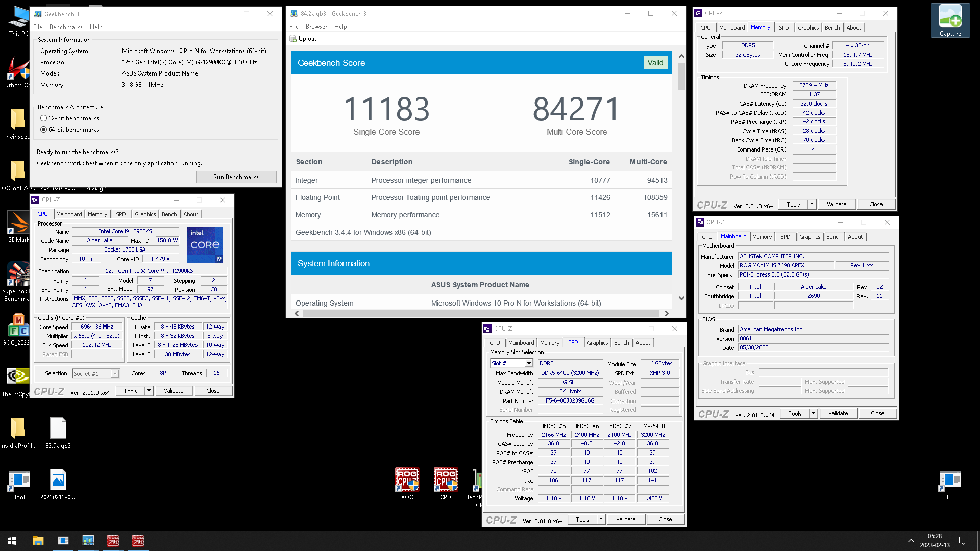Switch to Geekbench taskbar icon
The height and width of the screenshot is (551, 980).
pyautogui.click(x=88, y=541)
